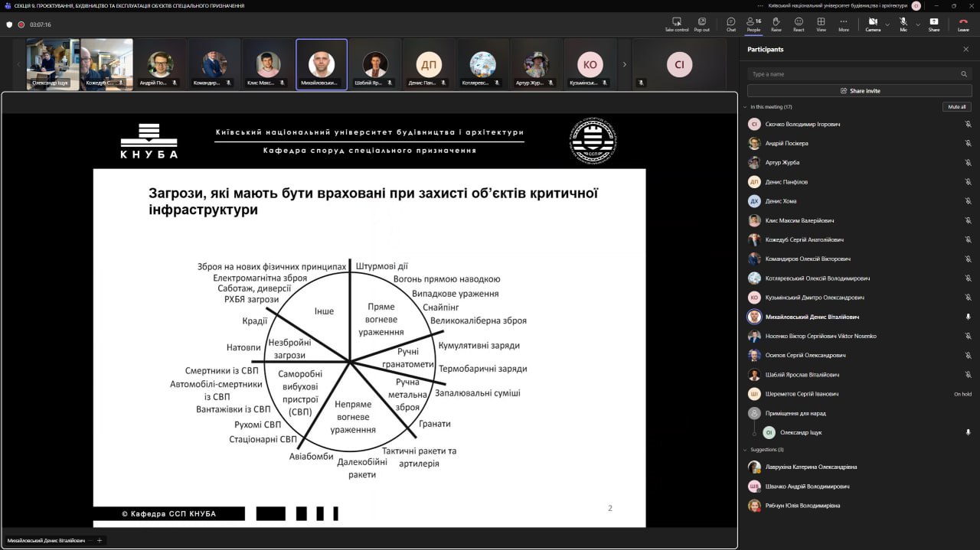Click the Type a name search field
The width and height of the screenshot is (980, 550).
click(854, 74)
